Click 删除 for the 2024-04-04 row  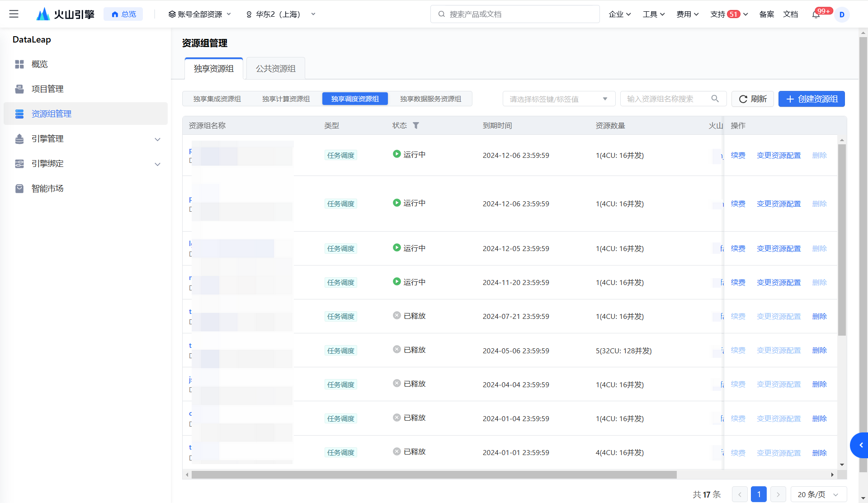tap(819, 384)
